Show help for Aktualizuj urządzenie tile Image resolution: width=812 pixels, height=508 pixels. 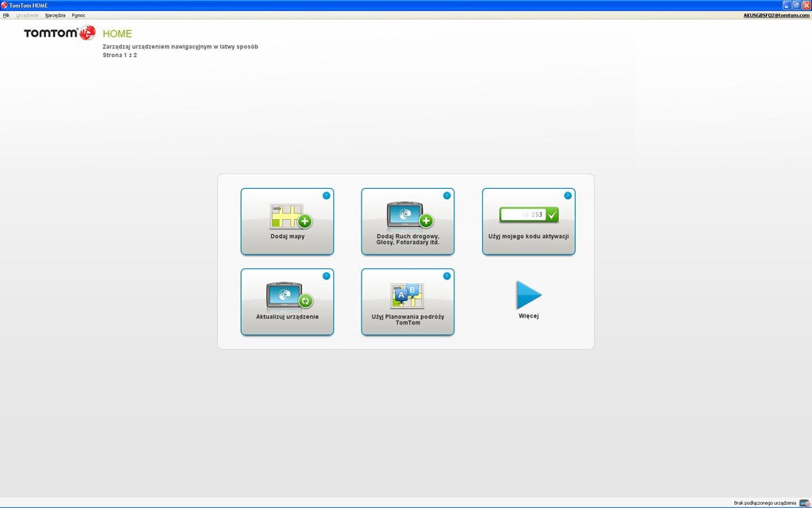[326, 276]
